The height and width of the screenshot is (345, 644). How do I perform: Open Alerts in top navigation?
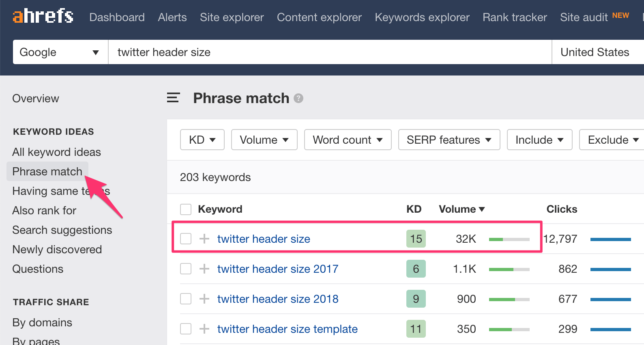(172, 17)
